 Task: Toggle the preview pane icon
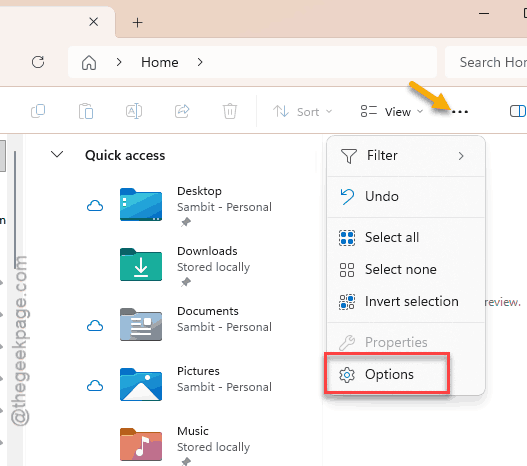tap(518, 111)
